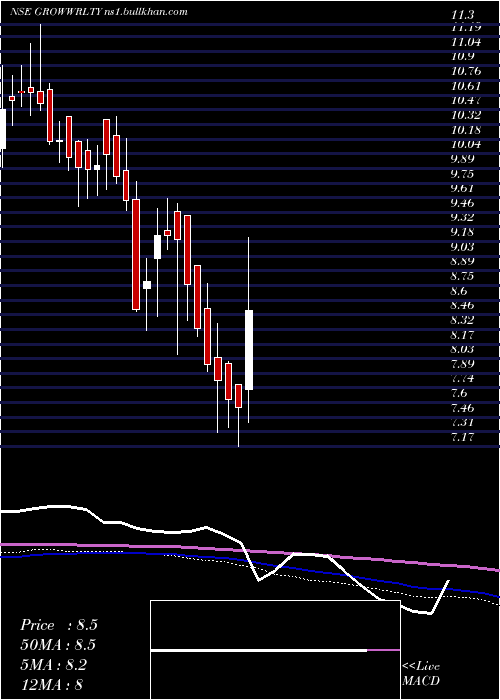Screen dimensions: 500x700
Task: Click the 'Price : 8.5' readout
Action: [59, 625]
